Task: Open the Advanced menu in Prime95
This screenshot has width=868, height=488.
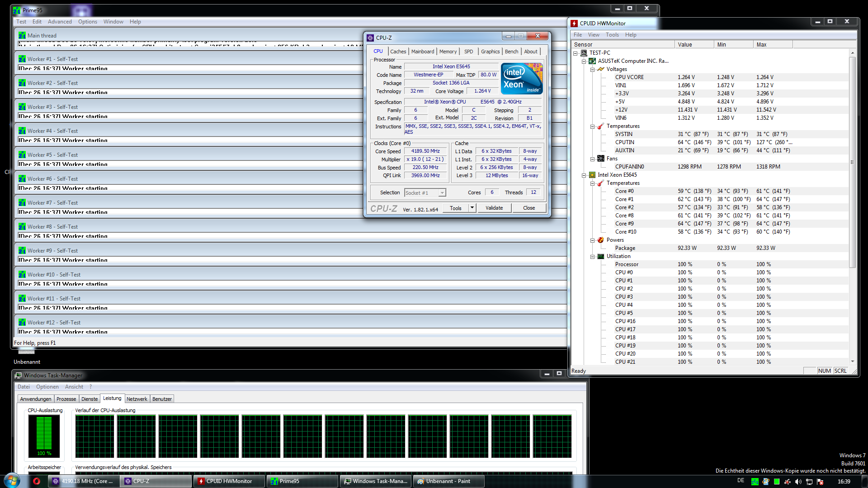Action: click(x=60, y=22)
